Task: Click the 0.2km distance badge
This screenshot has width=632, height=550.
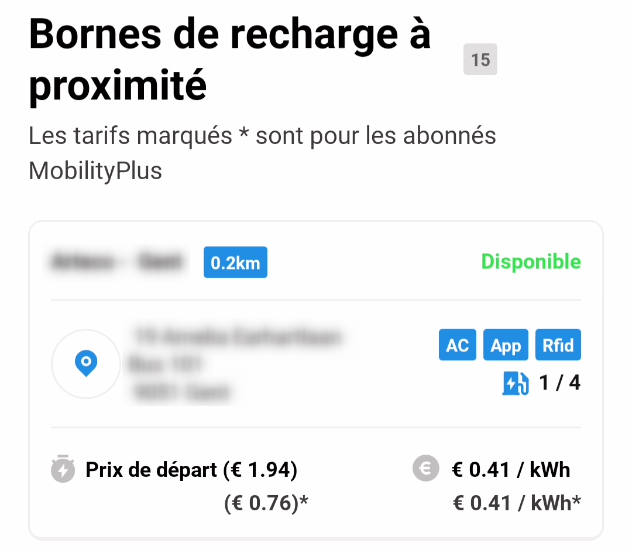Action: (x=235, y=262)
